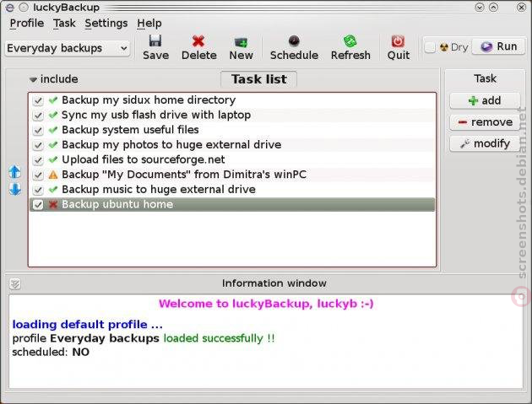Open the Help menu
This screenshot has height=404, width=532.
[149, 23]
